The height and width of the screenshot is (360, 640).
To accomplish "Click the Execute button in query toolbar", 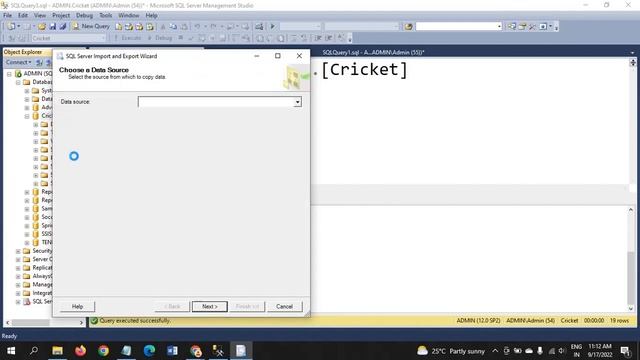I will pos(127,38).
